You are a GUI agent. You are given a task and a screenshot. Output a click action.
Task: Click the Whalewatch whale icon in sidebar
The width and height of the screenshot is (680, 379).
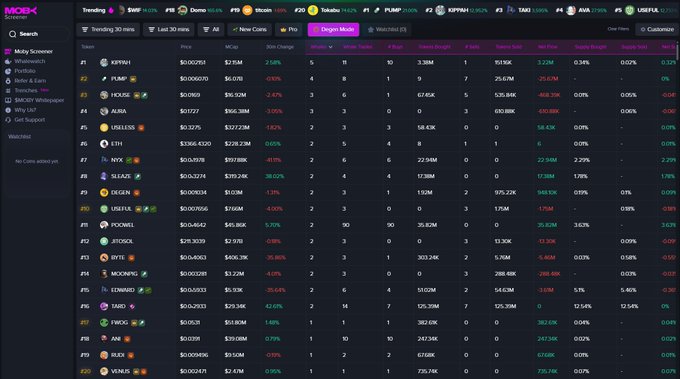(x=8, y=62)
